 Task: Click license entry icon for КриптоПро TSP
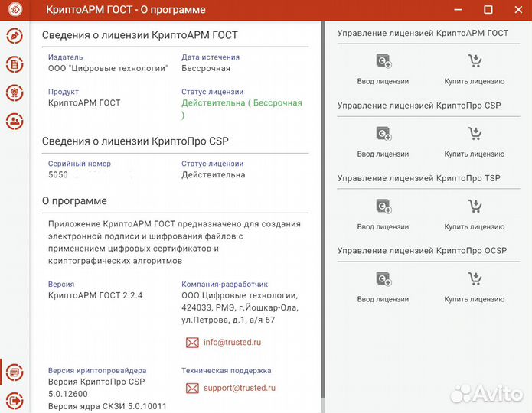pos(383,206)
